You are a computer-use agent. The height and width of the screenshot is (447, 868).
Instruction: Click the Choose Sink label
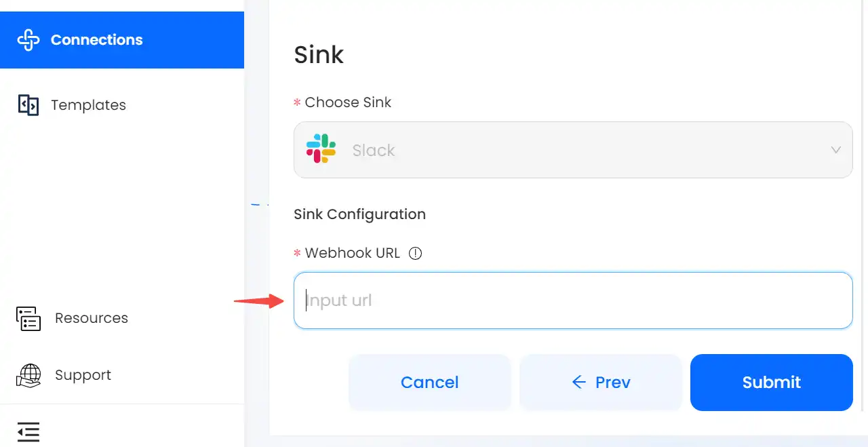pos(348,102)
